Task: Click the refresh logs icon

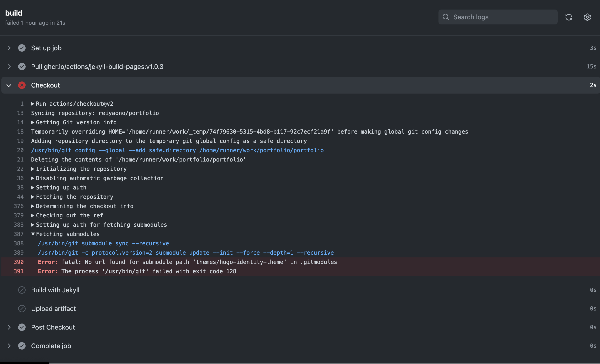Action: (569, 17)
